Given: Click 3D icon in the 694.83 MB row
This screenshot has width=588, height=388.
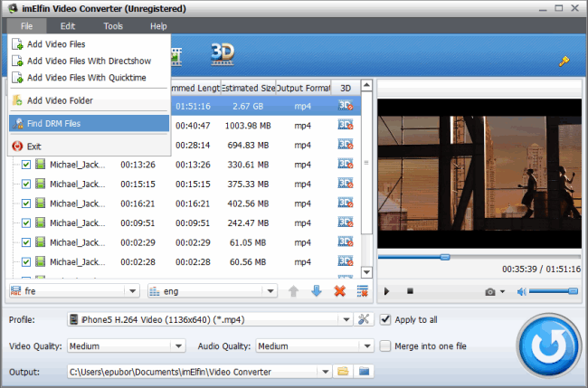Looking at the screenshot, I should 346,145.
